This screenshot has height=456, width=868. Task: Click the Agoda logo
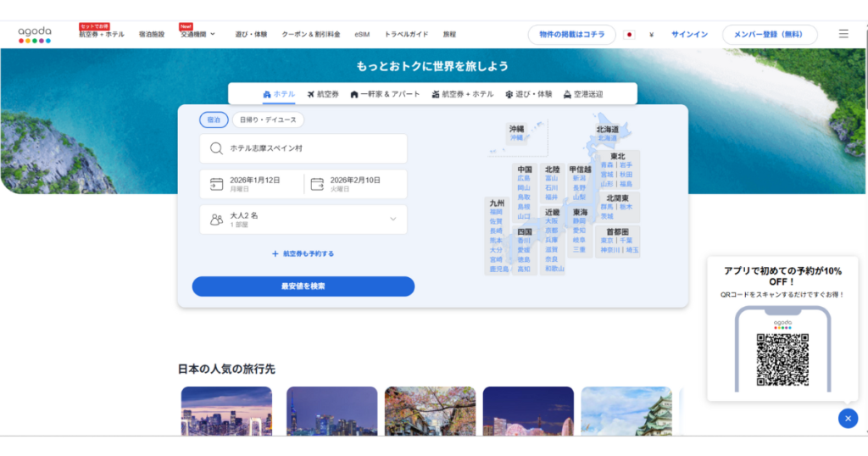[x=35, y=34]
